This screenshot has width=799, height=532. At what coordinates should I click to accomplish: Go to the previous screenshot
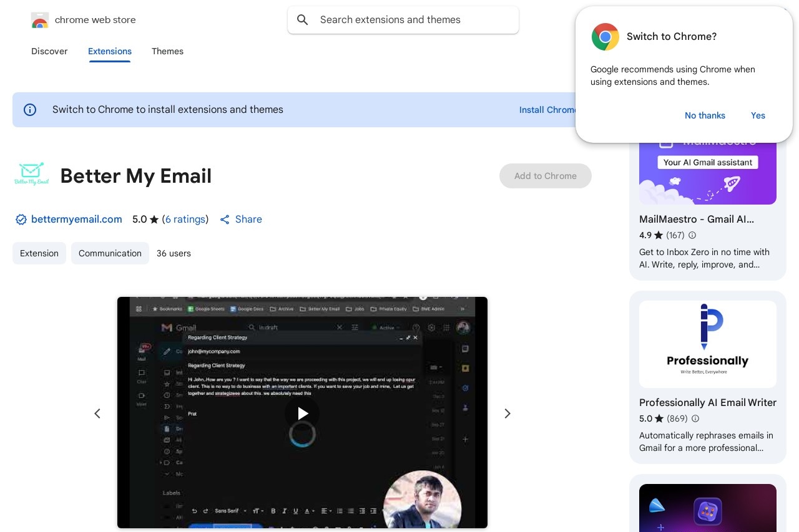[97, 414]
